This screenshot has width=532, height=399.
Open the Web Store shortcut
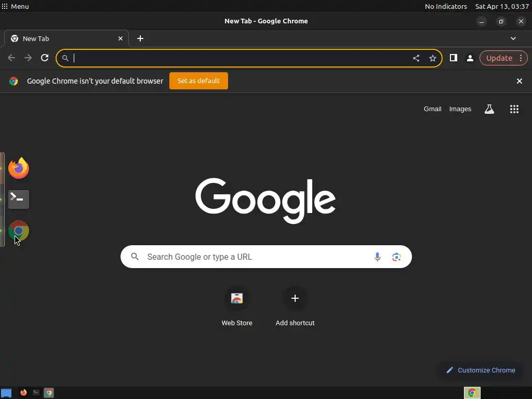click(237, 307)
